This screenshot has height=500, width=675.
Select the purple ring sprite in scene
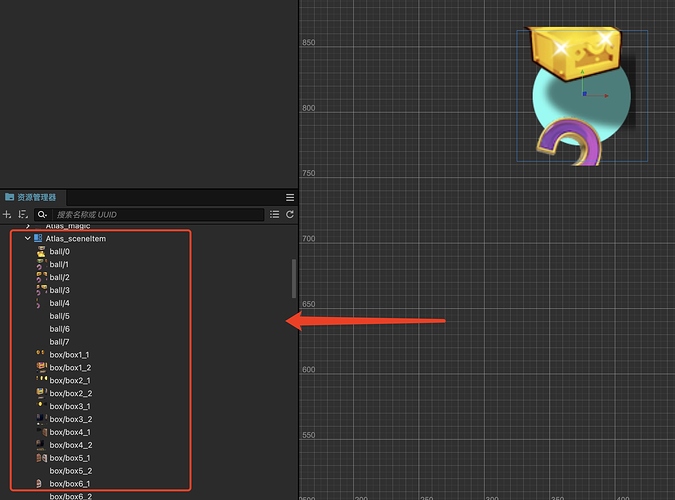(569, 142)
